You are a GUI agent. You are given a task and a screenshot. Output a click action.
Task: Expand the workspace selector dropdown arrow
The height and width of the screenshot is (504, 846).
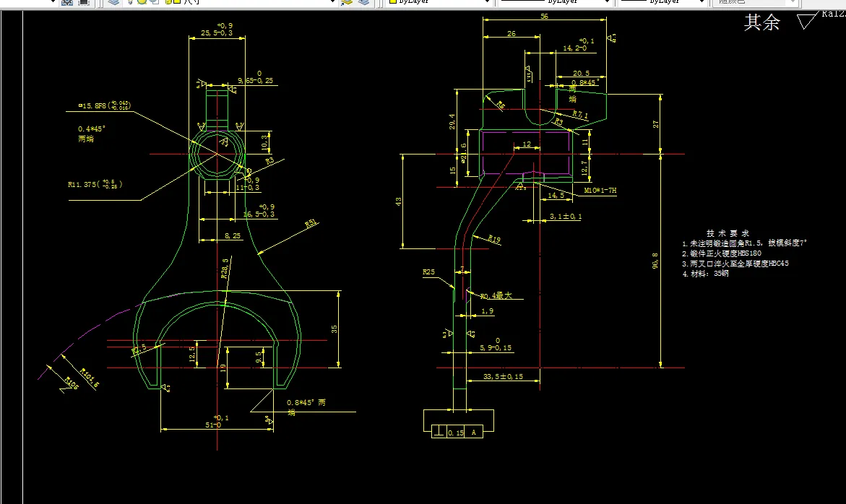click(53, 2)
